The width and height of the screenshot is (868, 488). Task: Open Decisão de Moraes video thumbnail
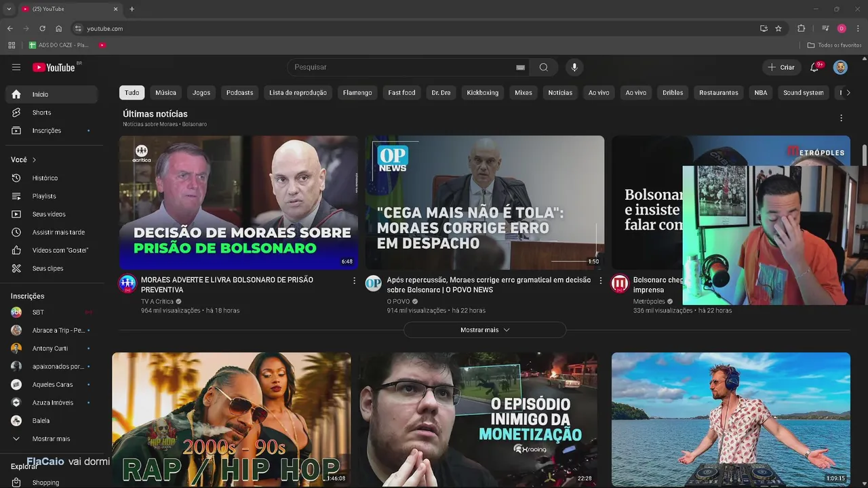(239, 203)
